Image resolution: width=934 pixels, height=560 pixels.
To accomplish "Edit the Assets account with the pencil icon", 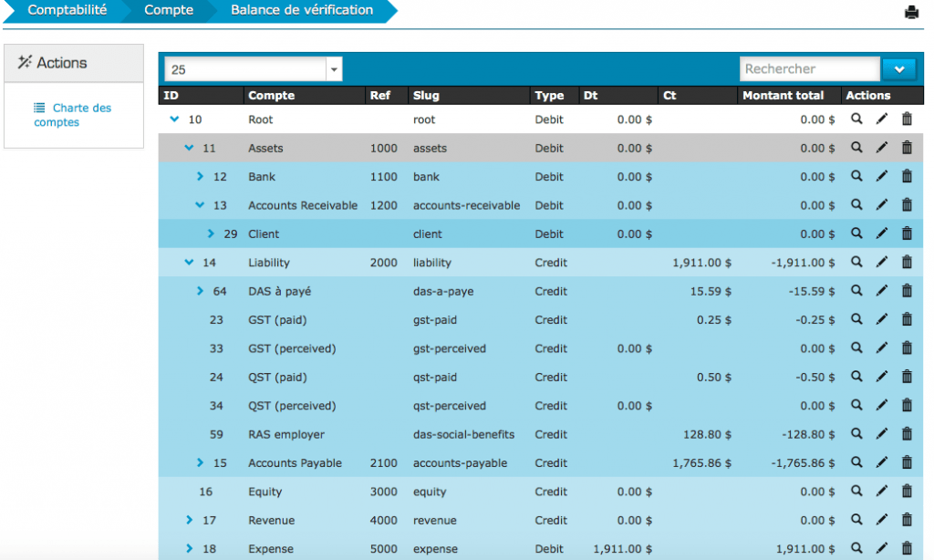I will (x=881, y=148).
